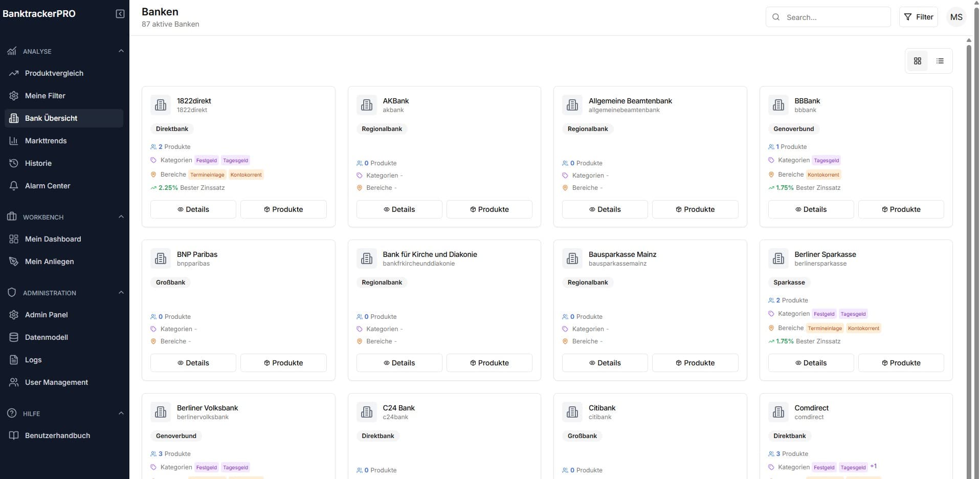Click the Citibank building icon

click(x=572, y=412)
